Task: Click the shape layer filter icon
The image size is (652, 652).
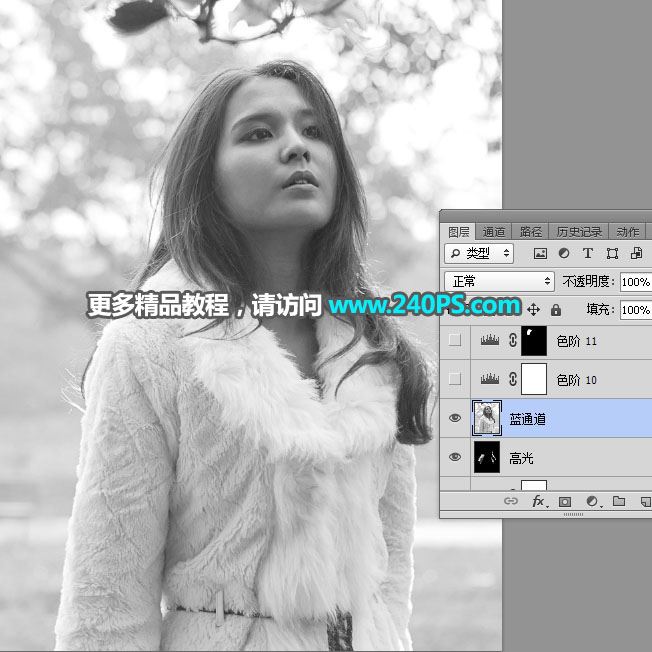Action: (x=612, y=254)
